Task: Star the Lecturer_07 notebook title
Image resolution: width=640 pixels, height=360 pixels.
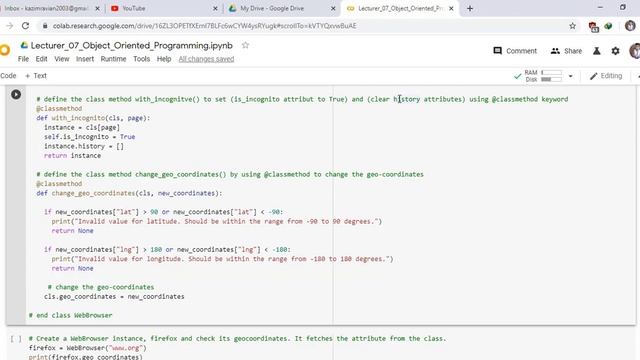Action: (x=245, y=45)
